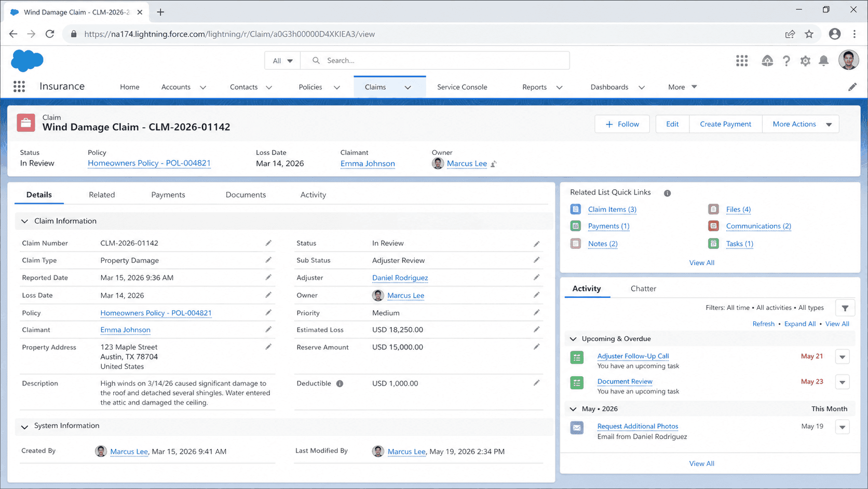Collapse the Claim Information section
The image size is (868, 489).
24,221
